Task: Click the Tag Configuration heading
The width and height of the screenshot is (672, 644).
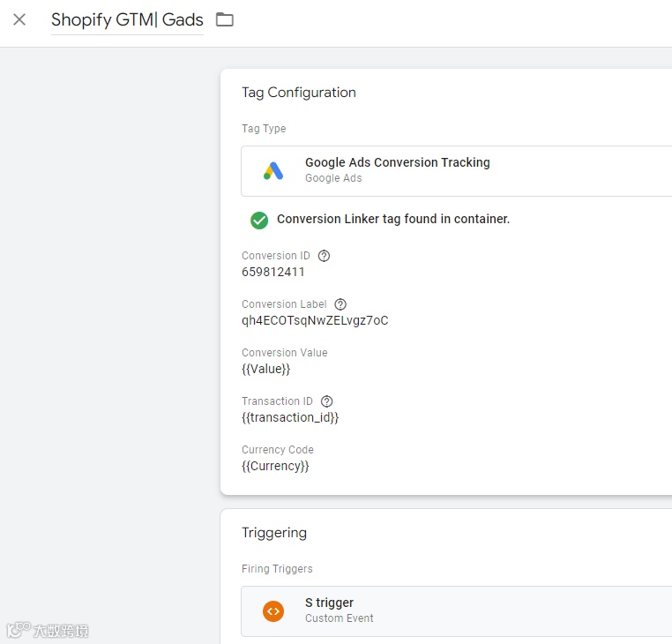Action: click(x=299, y=93)
